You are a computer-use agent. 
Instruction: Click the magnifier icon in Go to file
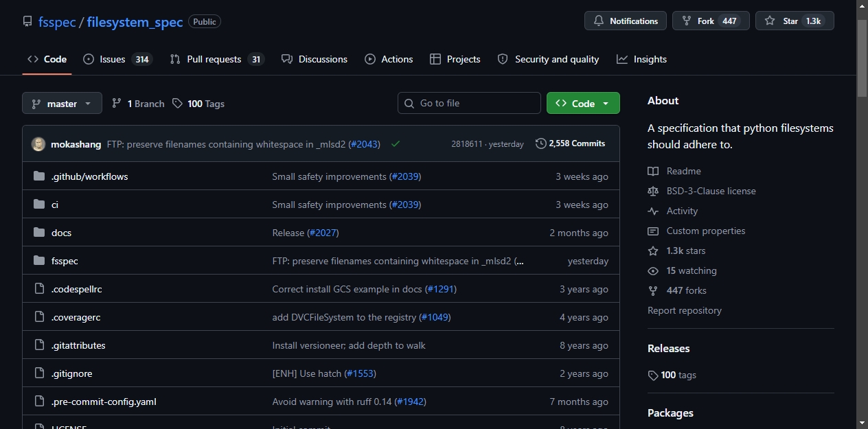coord(409,103)
